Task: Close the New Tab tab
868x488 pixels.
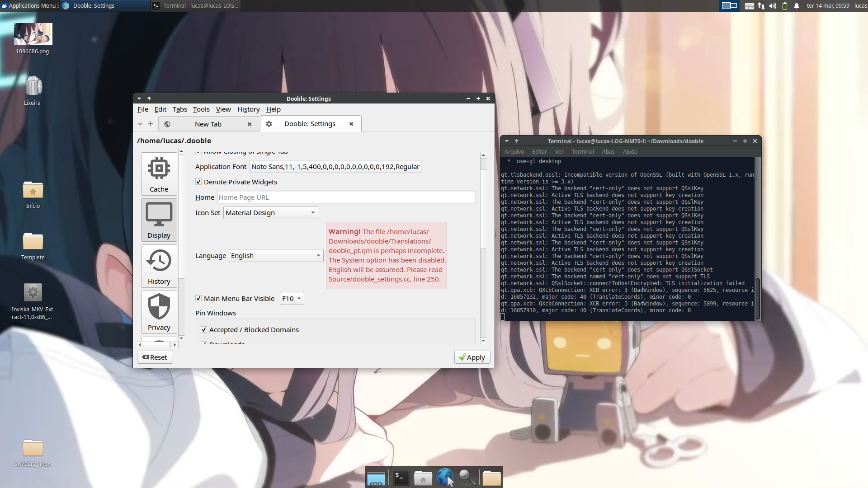Action: [x=250, y=124]
